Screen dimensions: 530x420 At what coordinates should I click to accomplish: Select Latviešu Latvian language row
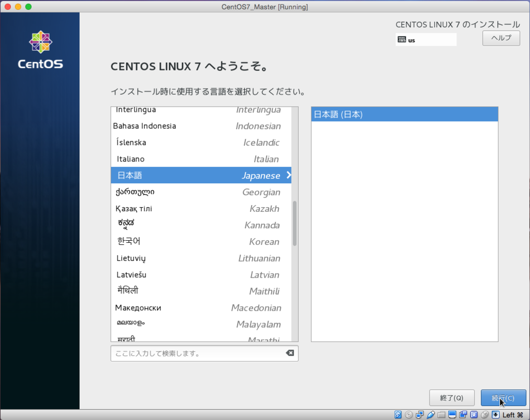[201, 274]
